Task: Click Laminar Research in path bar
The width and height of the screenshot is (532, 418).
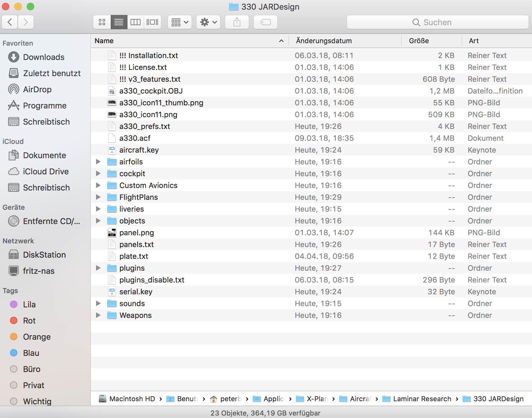Action: pyautogui.click(x=417, y=399)
